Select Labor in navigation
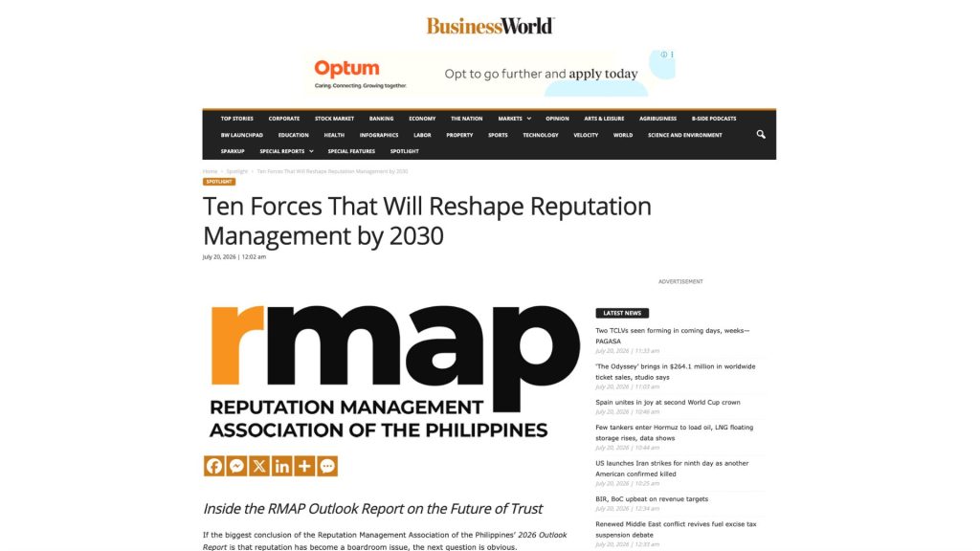 point(422,135)
